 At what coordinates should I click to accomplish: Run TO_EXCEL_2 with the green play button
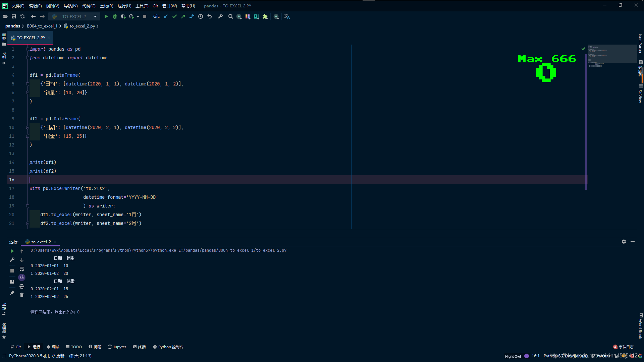(x=106, y=16)
